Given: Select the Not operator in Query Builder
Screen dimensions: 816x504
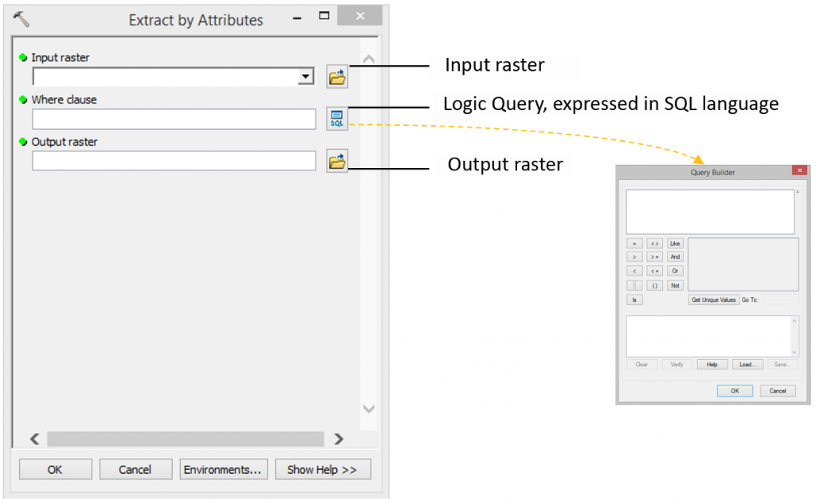Looking at the screenshot, I should 675,284.
